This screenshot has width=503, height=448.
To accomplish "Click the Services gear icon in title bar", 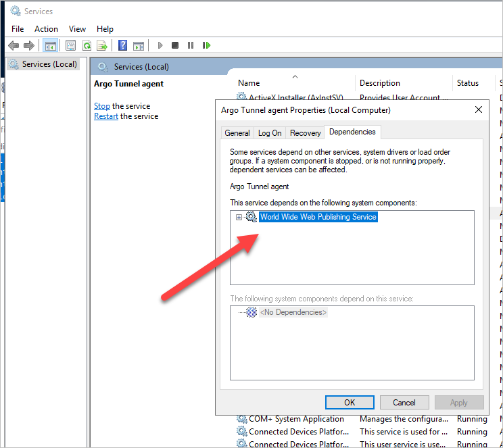I will (x=15, y=11).
